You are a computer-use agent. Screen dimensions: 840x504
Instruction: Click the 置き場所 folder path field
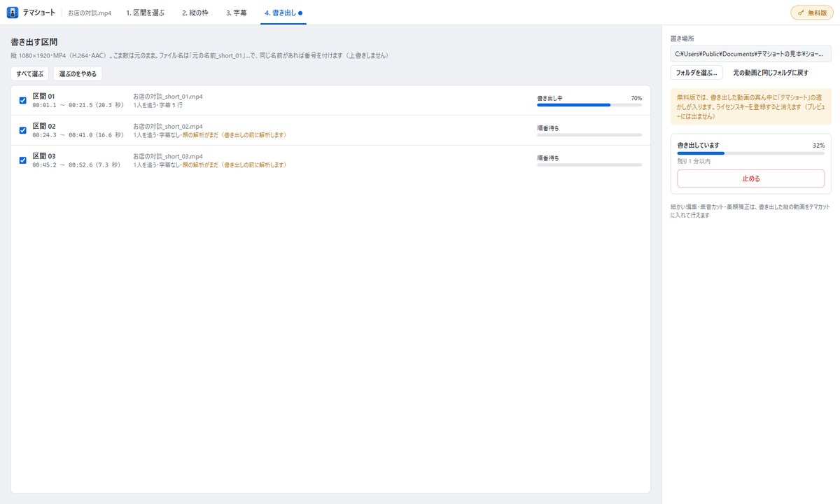click(x=750, y=53)
